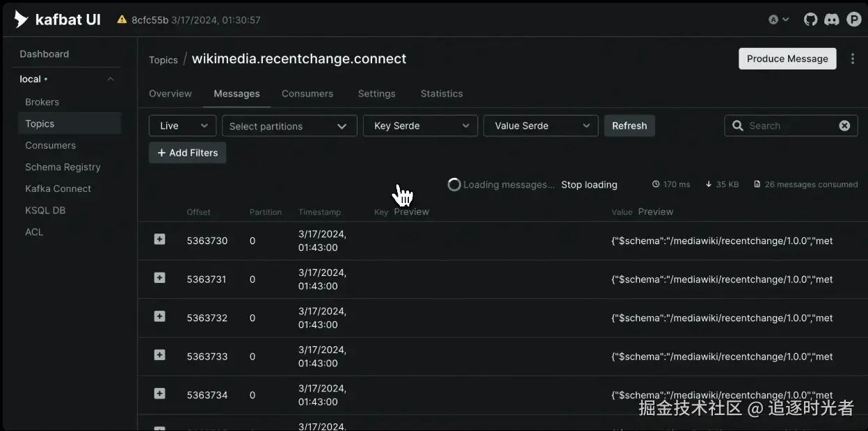Open the Discord community icon

point(831,19)
